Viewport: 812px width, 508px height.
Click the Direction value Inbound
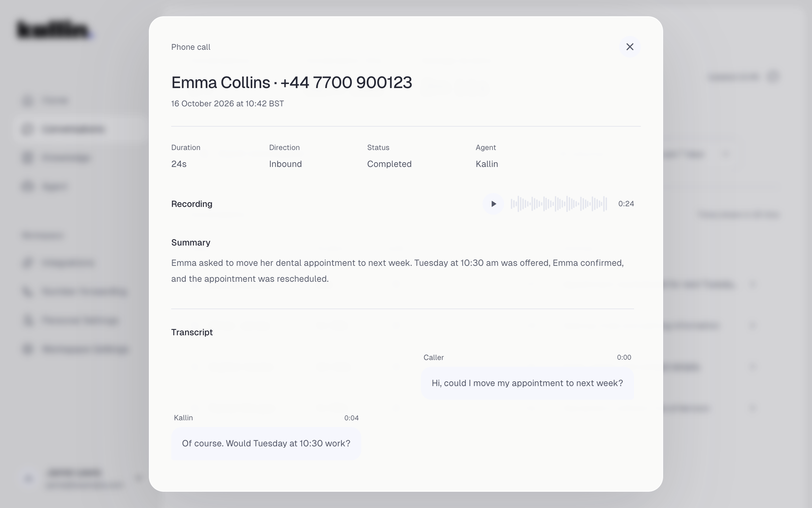point(285,164)
